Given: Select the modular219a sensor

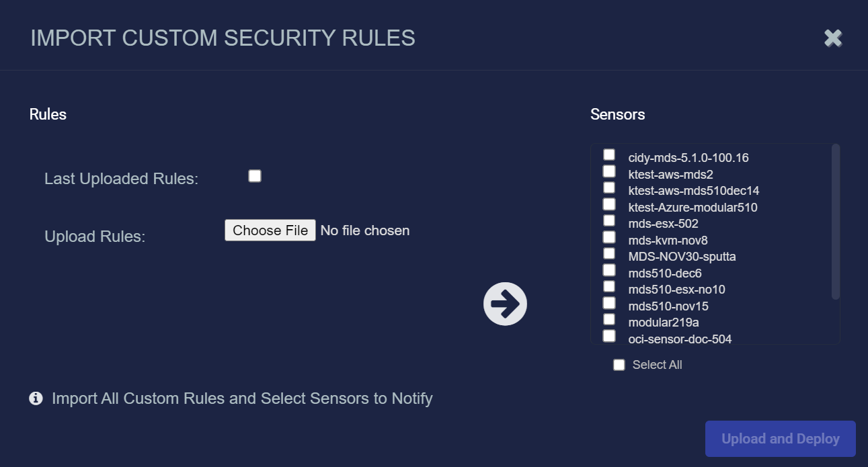Looking at the screenshot, I should (x=609, y=319).
